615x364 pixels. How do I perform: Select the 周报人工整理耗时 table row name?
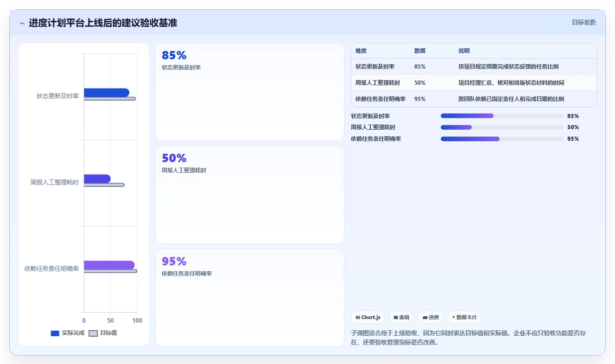pos(378,83)
